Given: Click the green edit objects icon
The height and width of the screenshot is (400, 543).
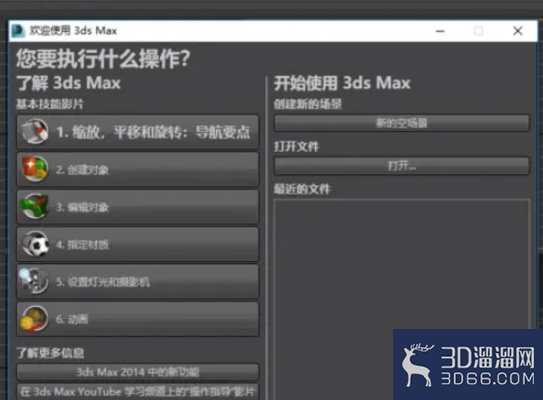Looking at the screenshot, I should tap(35, 206).
